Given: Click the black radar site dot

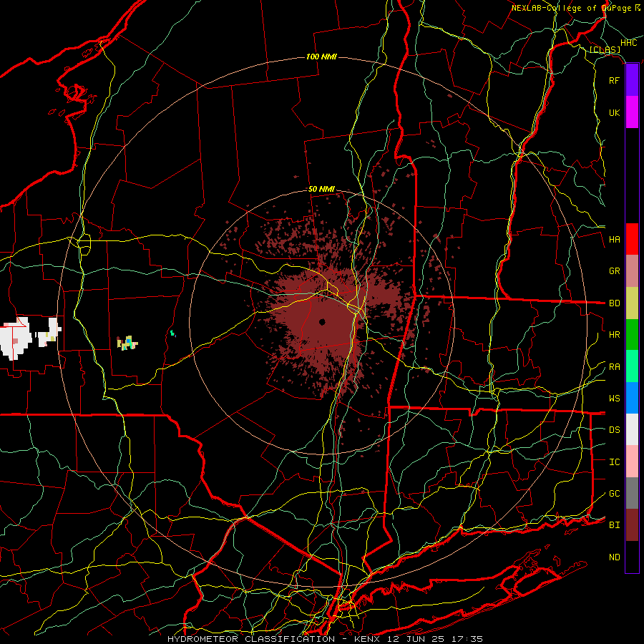Looking at the screenshot, I should pos(322,322).
